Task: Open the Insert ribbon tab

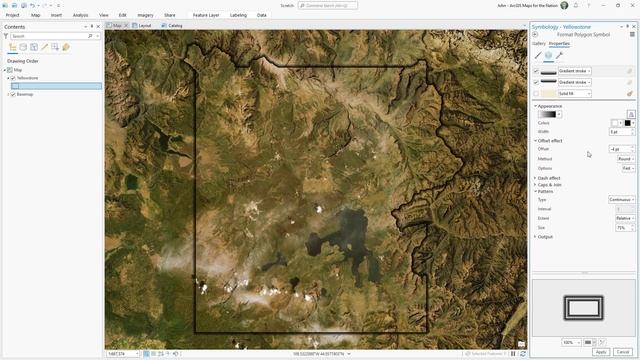Action: [x=56, y=15]
